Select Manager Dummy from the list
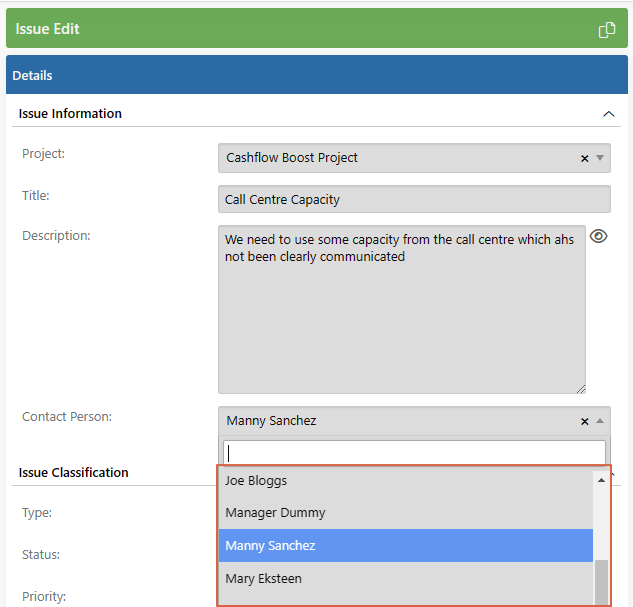Image resolution: width=633 pixels, height=607 pixels. [406, 513]
